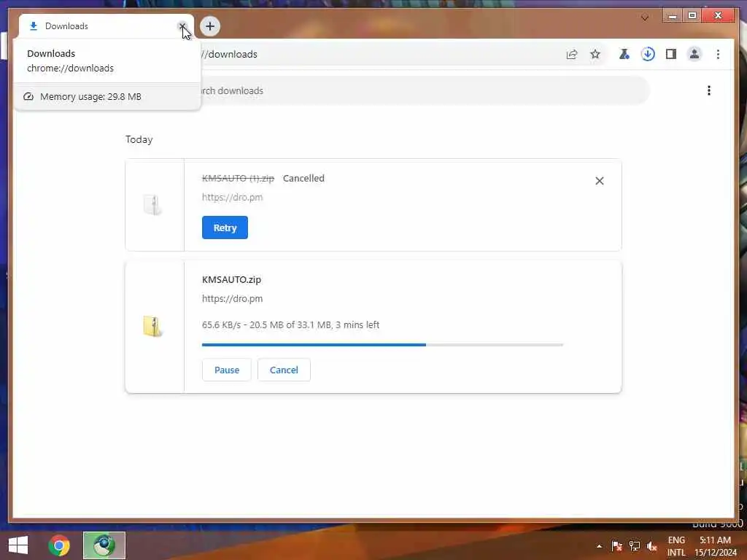
Task: Open the Windows Start menu
Action: pos(18,545)
